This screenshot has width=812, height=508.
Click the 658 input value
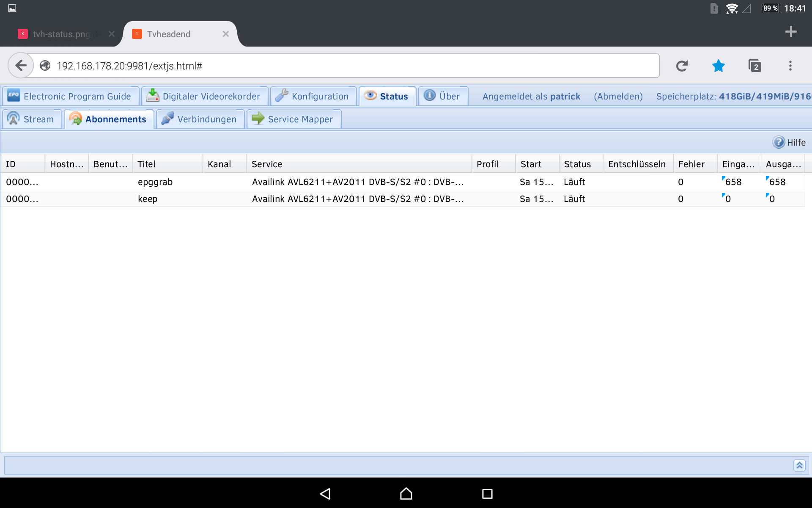(x=733, y=182)
